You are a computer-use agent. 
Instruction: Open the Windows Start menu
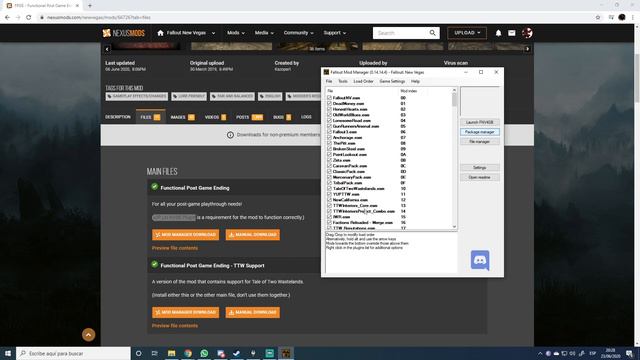click(x=8, y=353)
